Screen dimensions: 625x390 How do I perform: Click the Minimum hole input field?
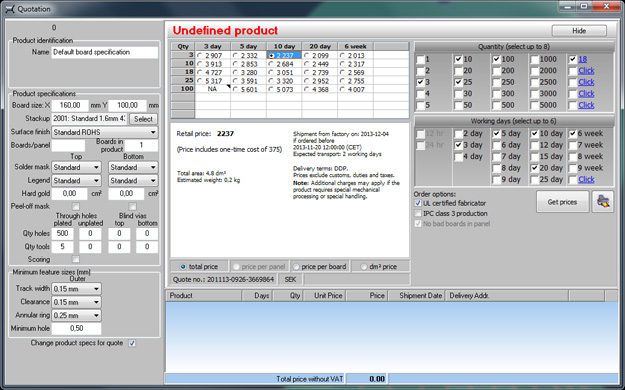[x=76, y=328]
